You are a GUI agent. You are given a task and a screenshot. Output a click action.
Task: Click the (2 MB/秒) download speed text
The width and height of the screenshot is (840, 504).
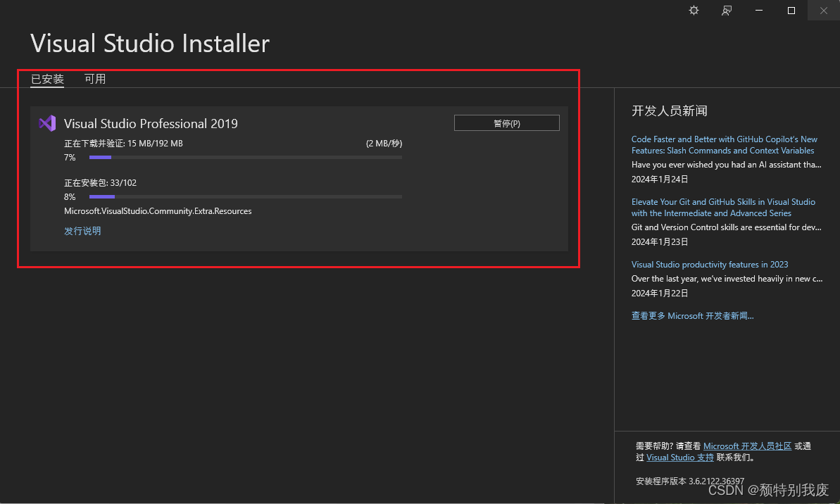384,144
